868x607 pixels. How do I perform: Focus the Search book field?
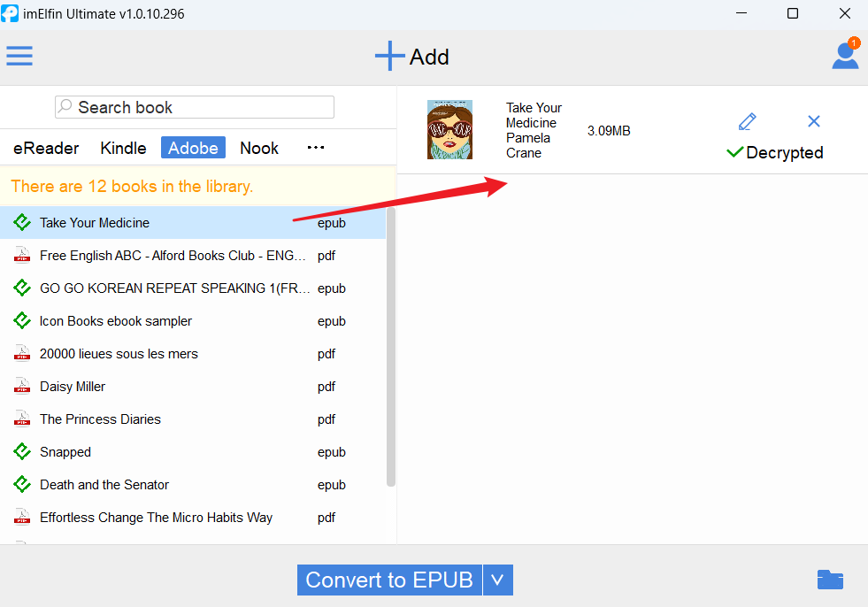tap(195, 107)
